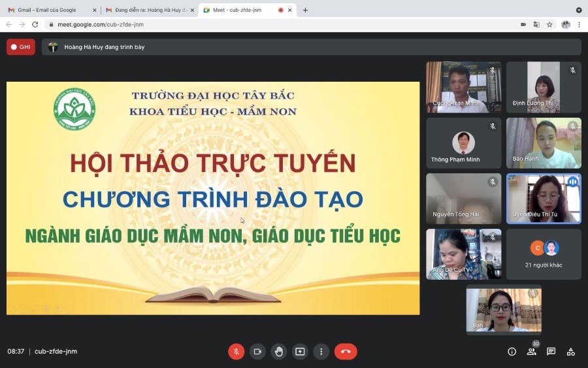Go forward in browser history

[22, 24]
